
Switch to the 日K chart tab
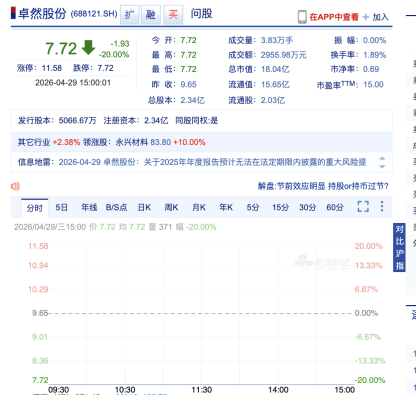click(x=144, y=207)
